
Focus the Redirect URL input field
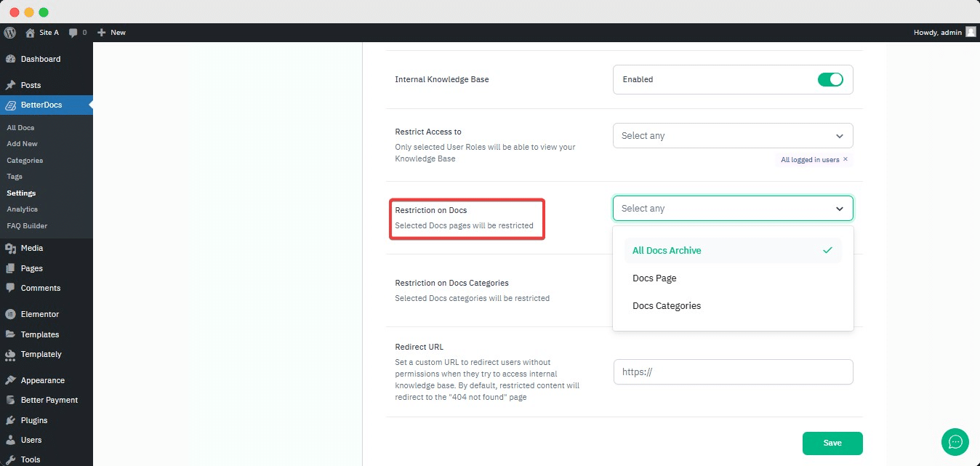(x=732, y=371)
